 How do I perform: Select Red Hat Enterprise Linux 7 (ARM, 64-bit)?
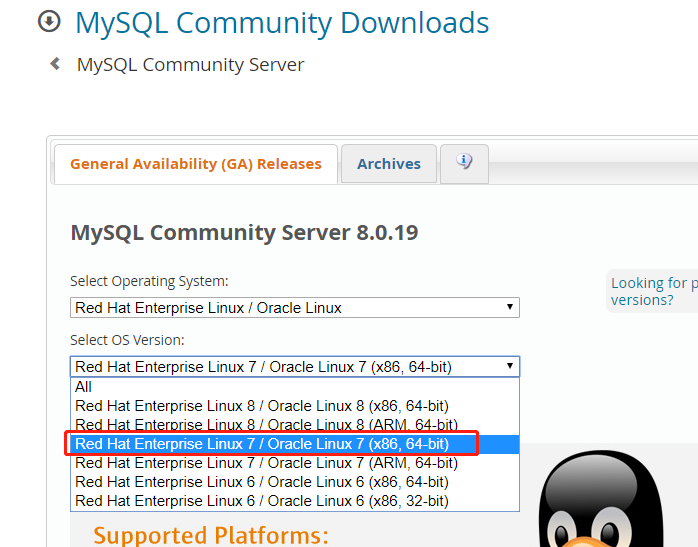point(295,463)
